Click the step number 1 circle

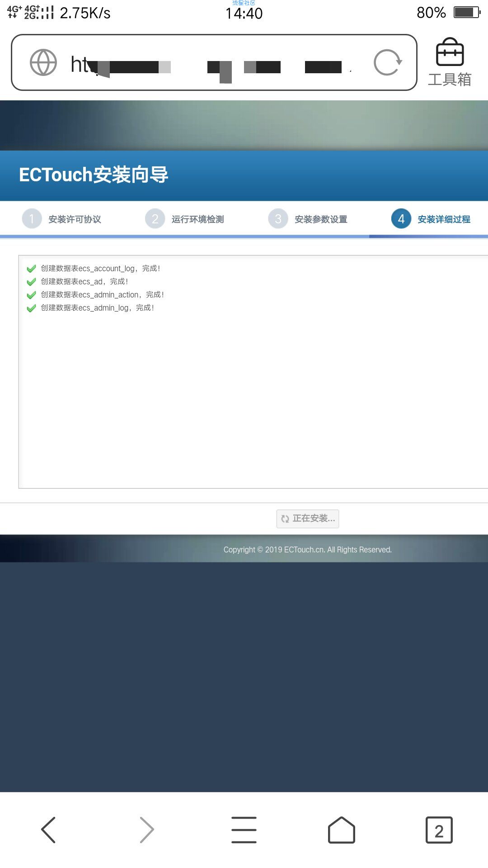click(x=32, y=219)
